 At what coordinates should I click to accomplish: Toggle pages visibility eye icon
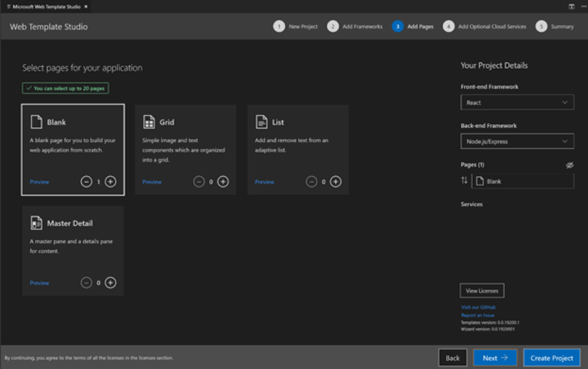click(569, 165)
